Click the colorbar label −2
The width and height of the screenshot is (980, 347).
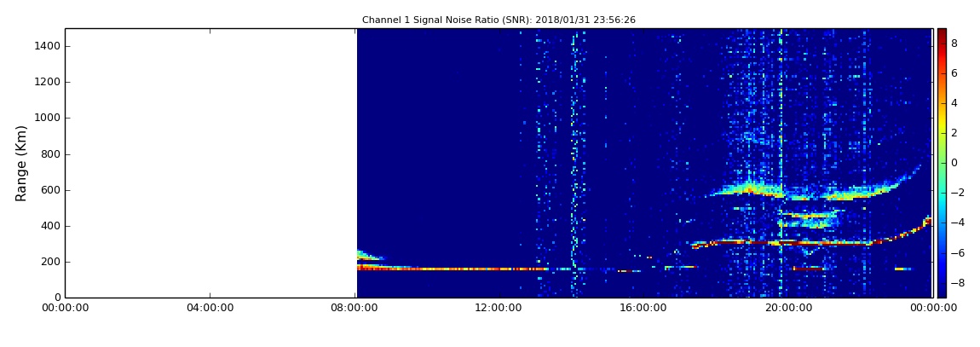click(957, 193)
